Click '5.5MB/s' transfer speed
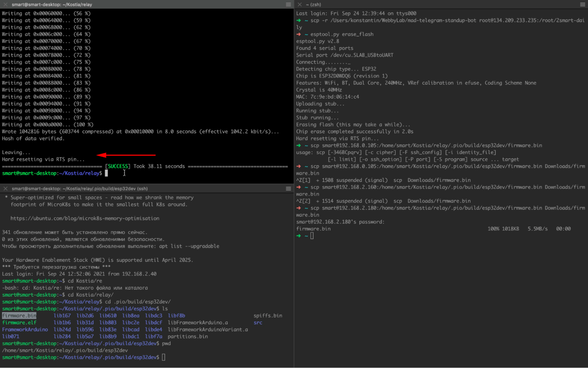The height and width of the screenshot is (368, 588). 538,229
